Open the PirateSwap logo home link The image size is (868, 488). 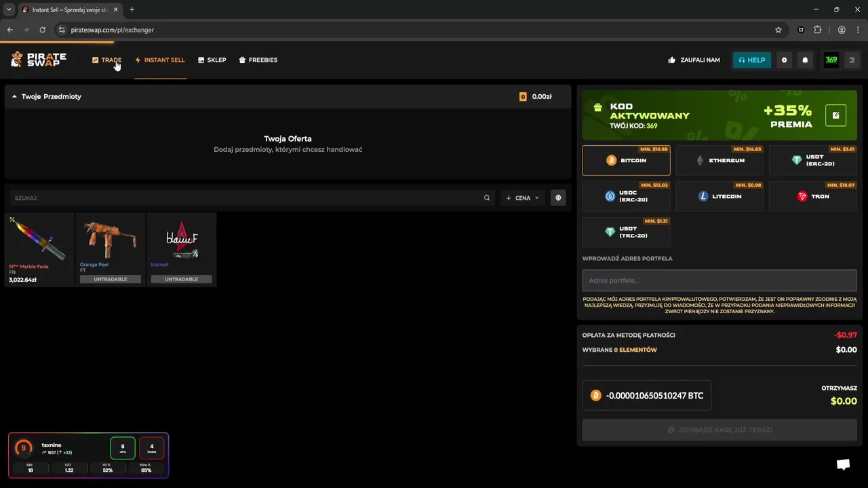click(x=39, y=60)
